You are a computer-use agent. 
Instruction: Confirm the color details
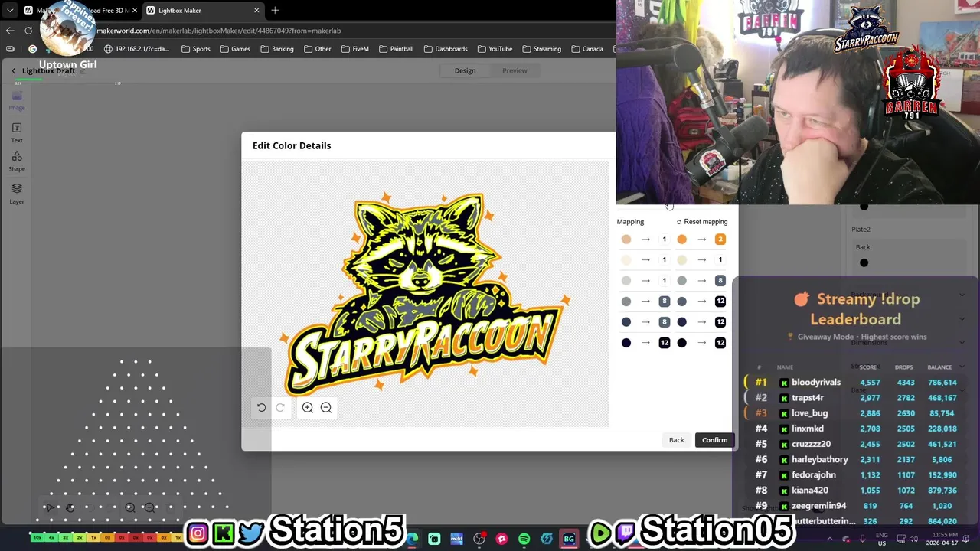click(715, 440)
